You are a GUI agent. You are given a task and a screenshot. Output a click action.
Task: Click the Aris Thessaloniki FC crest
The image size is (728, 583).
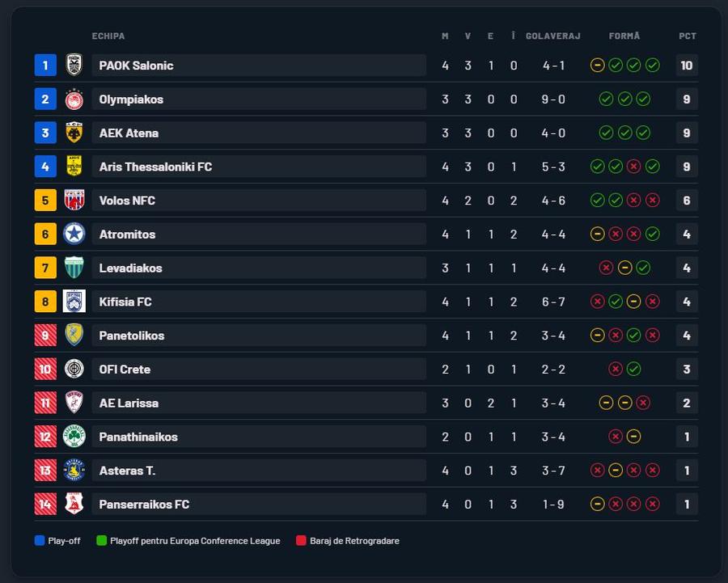point(74,167)
